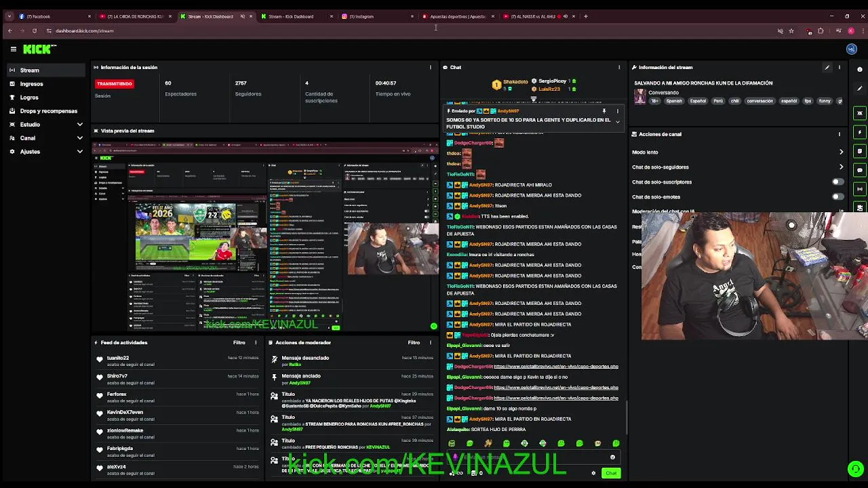Click tuanito22 in activity feed
This screenshot has width=868, height=488.
tap(118, 358)
